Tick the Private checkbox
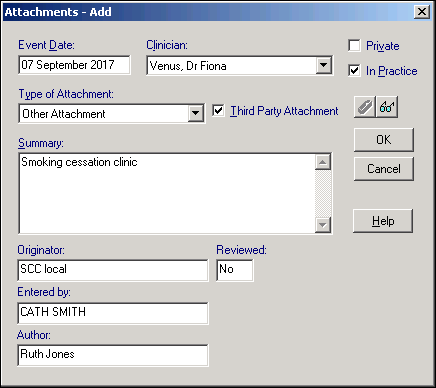 pyautogui.click(x=354, y=45)
